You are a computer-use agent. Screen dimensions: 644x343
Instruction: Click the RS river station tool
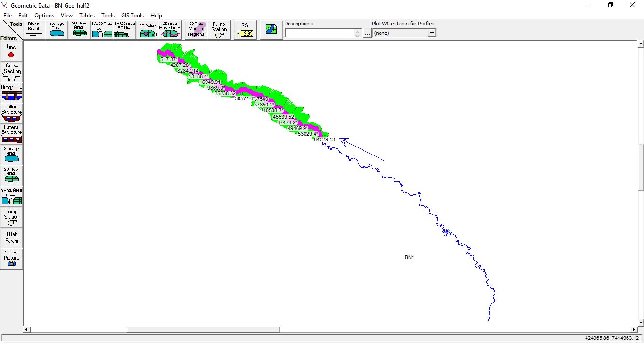point(245,29)
